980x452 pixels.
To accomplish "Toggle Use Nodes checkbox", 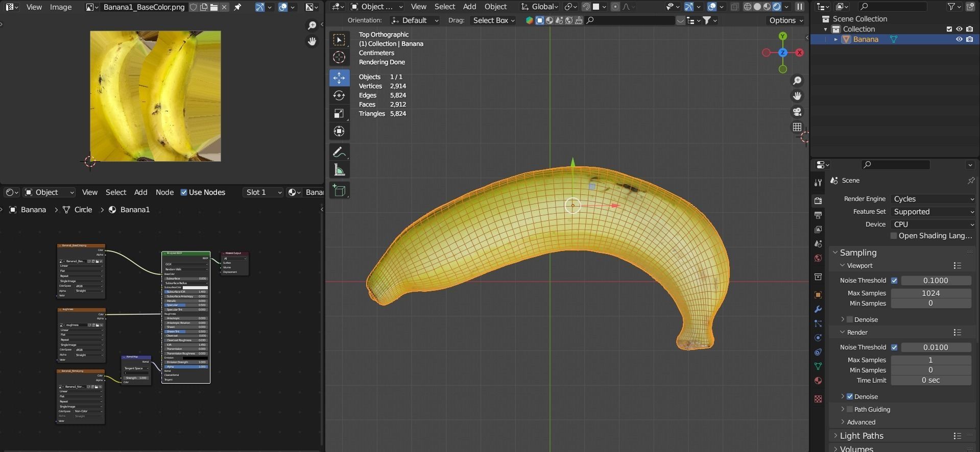I will [184, 192].
